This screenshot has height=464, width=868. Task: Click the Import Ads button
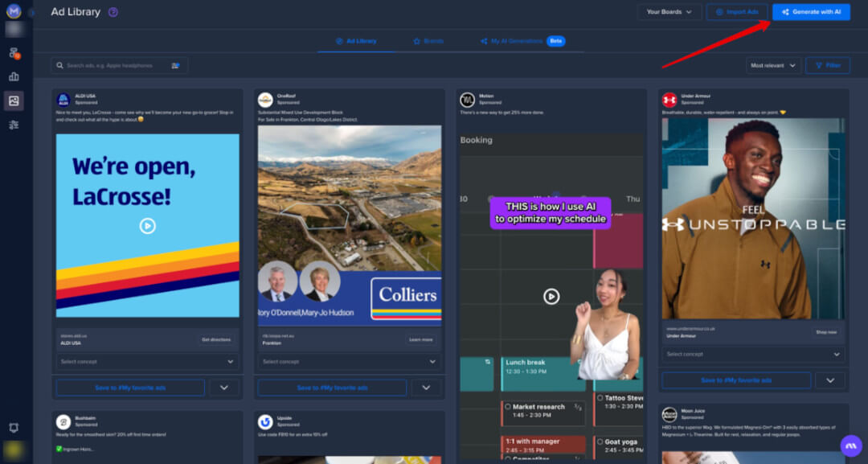point(737,11)
